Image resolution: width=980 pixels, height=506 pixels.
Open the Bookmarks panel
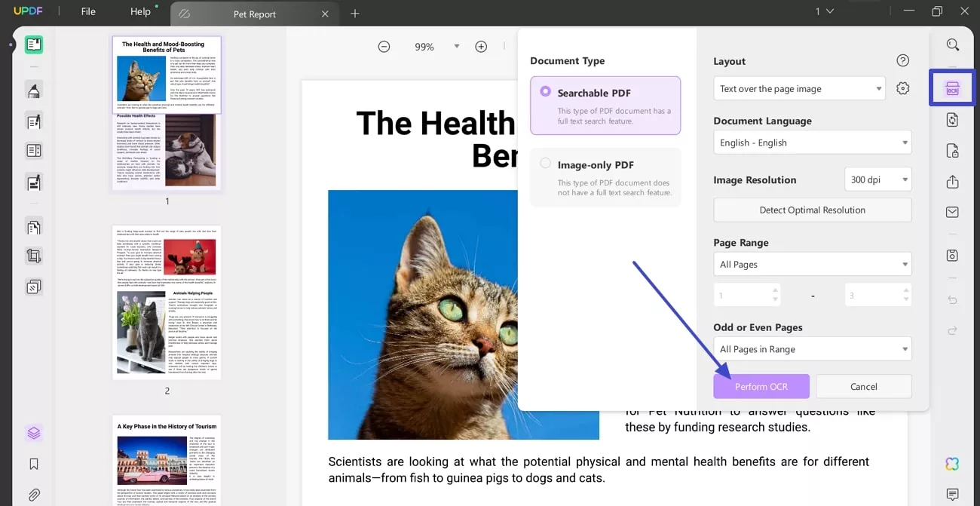[34, 464]
